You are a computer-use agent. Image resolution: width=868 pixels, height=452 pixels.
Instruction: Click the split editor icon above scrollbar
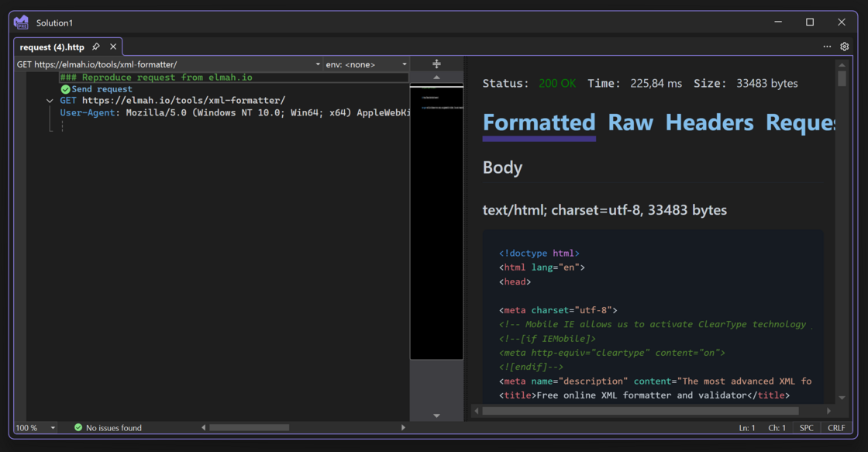(436, 64)
